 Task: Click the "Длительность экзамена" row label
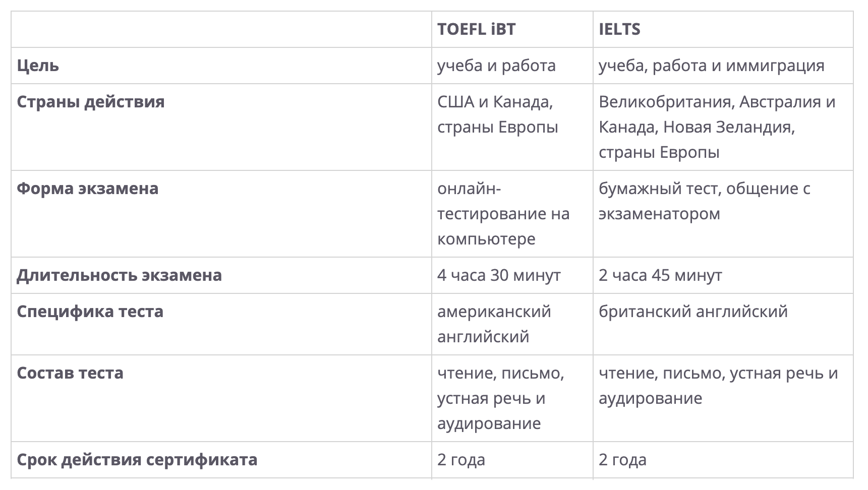pos(119,275)
